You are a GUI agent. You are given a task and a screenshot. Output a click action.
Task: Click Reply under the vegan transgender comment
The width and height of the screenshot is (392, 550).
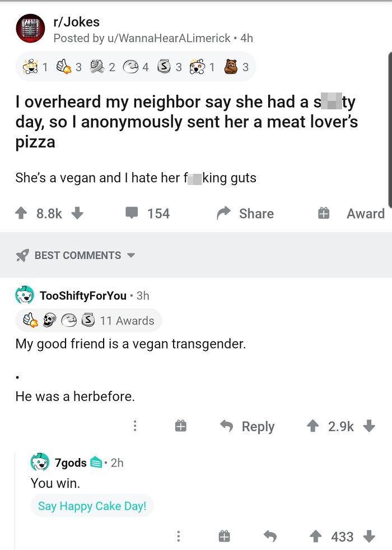[248, 426]
